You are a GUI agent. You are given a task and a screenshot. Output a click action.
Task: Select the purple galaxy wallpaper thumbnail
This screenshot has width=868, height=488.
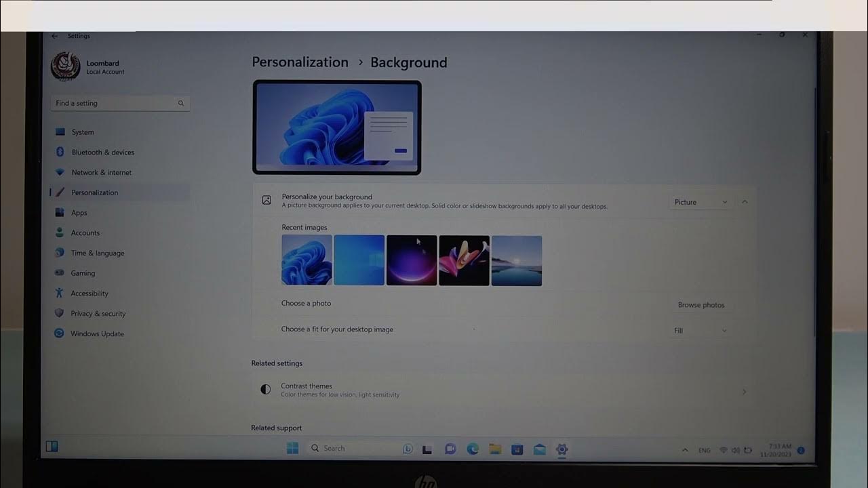point(412,260)
